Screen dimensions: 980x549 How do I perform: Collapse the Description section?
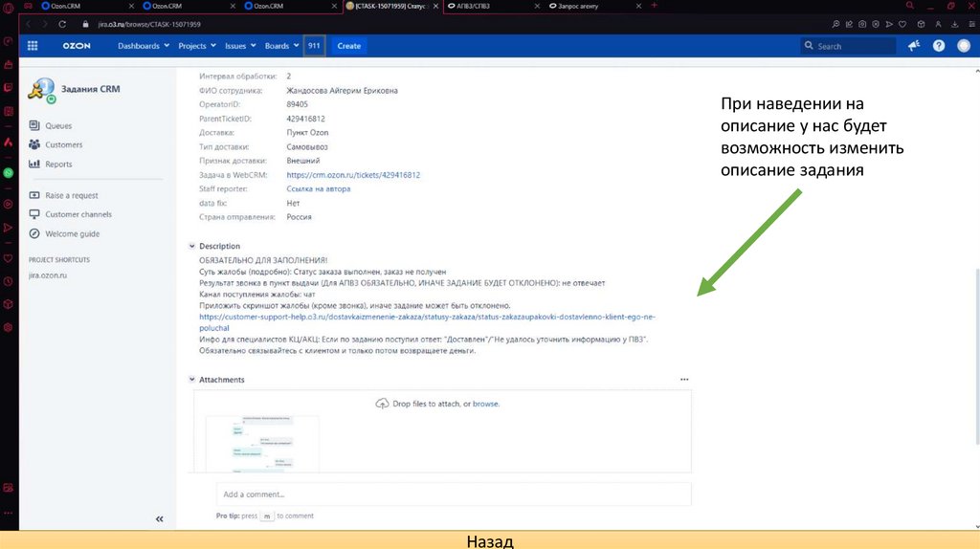tap(191, 246)
